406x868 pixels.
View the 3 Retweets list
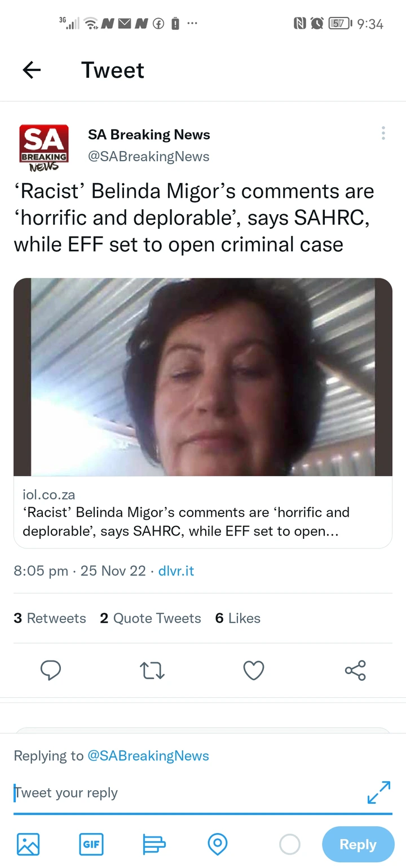point(50,618)
